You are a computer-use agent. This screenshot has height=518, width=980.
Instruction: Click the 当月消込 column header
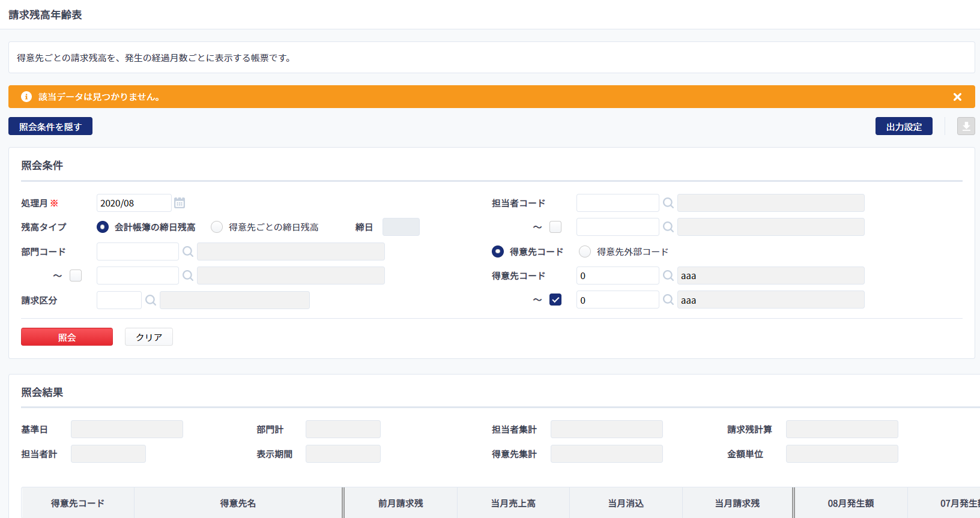click(626, 503)
